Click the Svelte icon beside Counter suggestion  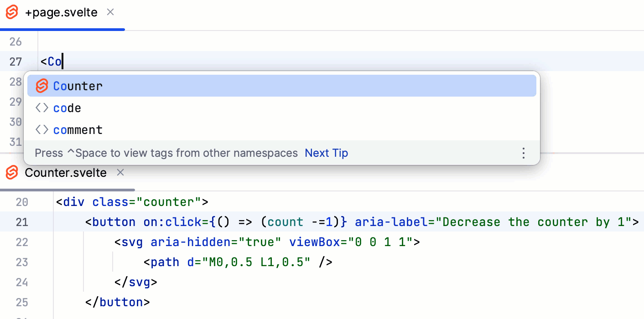coord(42,86)
